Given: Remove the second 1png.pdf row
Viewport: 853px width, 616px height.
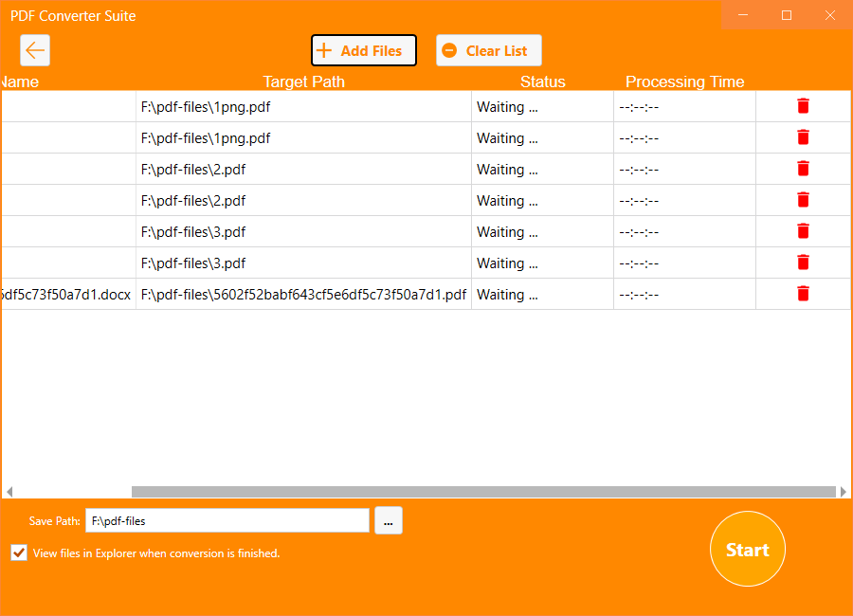Looking at the screenshot, I should click(x=803, y=137).
